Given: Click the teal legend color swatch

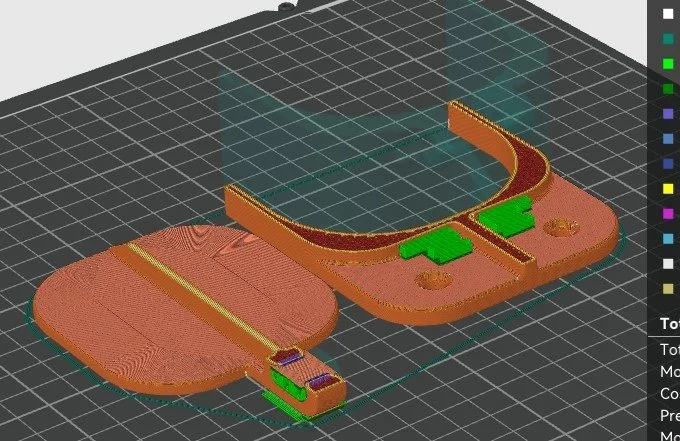Looking at the screenshot, I should (x=668, y=39).
